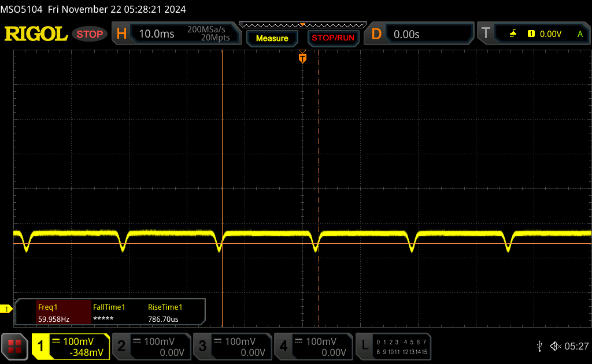592x364 pixels.
Task: Click the muted speaker icon
Action: tap(556, 346)
